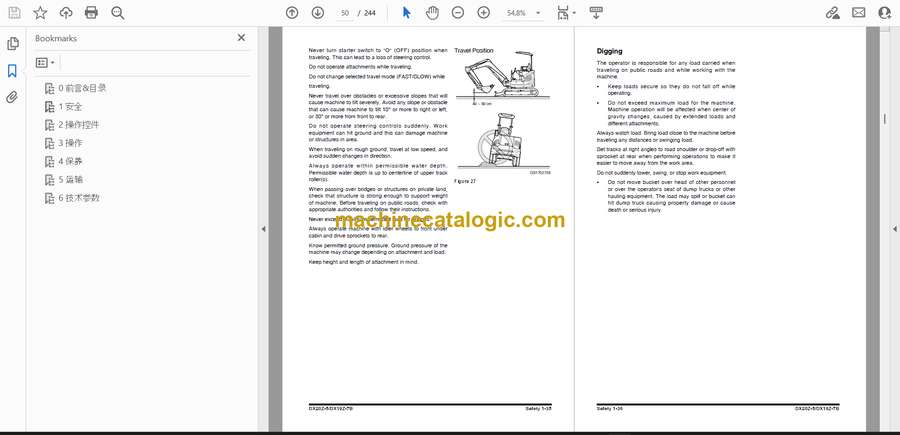Click the Travel Position excavator figure
This screenshot has height=435, width=900.
(x=502, y=79)
